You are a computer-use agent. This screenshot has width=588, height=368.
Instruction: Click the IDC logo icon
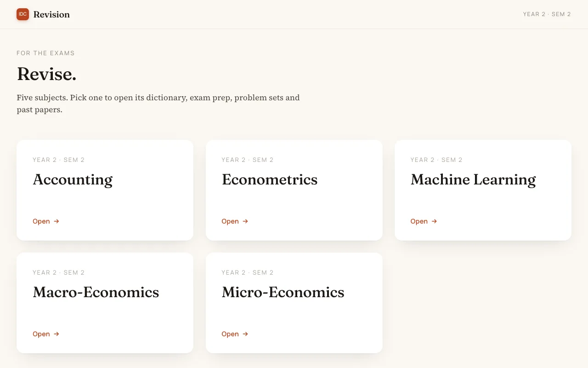pyautogui.click(x=23, y=14)
